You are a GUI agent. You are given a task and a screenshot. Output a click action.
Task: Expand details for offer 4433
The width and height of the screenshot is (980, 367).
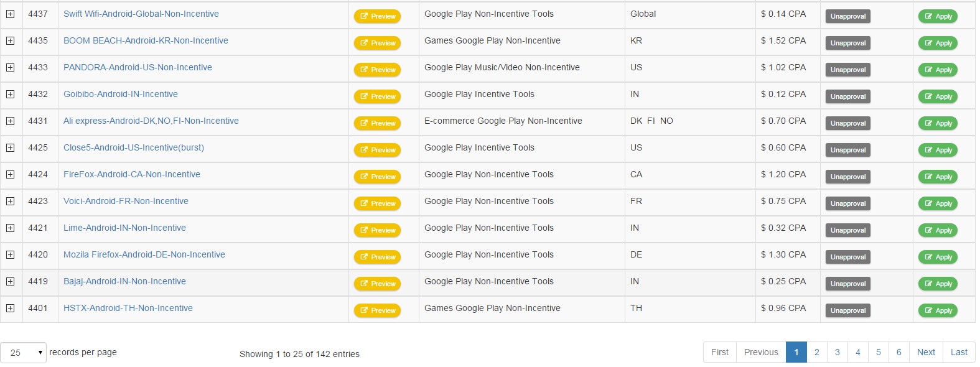pos(10,67)
